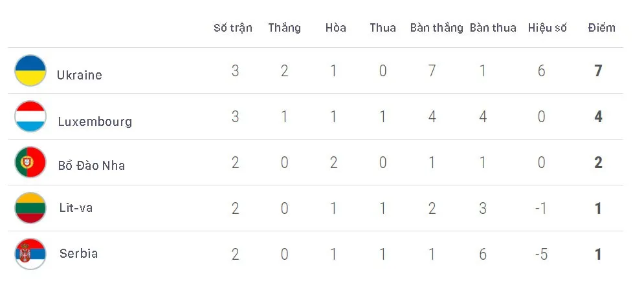Open the Luxembourg team name
Viewport: 644px width, 283px height.
tap(95, 121)
